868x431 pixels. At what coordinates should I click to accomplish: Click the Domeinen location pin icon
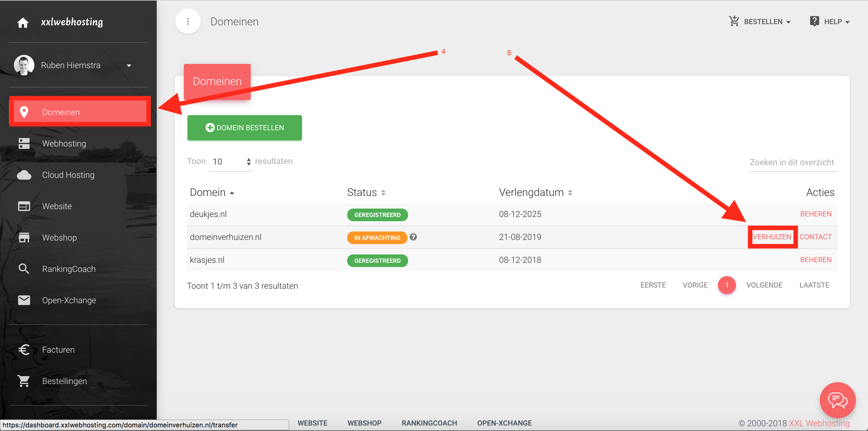[x=24, y=112]
